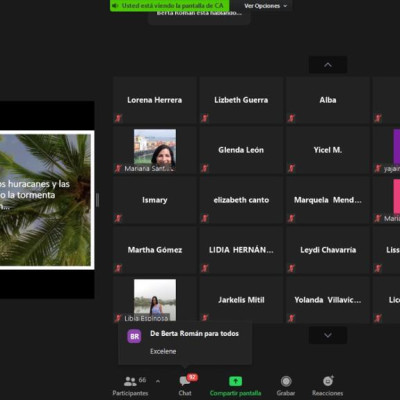Image resolution: width=400 pixels, height=400 pixels.
Task: Start recording with Grabar icon
Action: pos(286,381)
